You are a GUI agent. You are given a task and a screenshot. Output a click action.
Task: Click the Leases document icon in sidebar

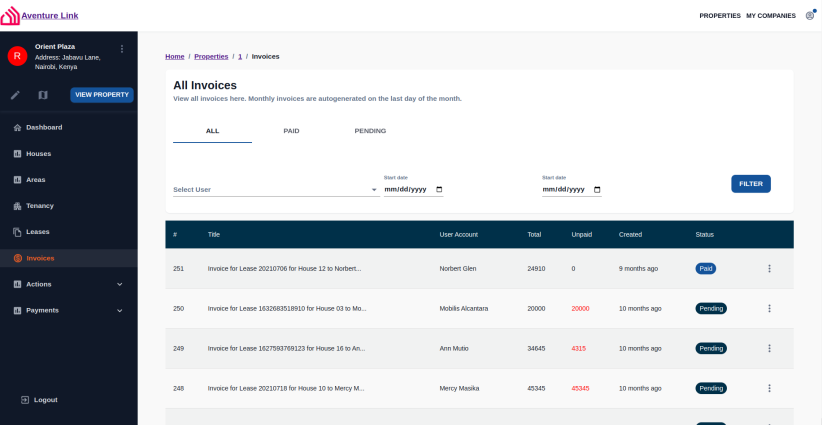click(17, 232)
